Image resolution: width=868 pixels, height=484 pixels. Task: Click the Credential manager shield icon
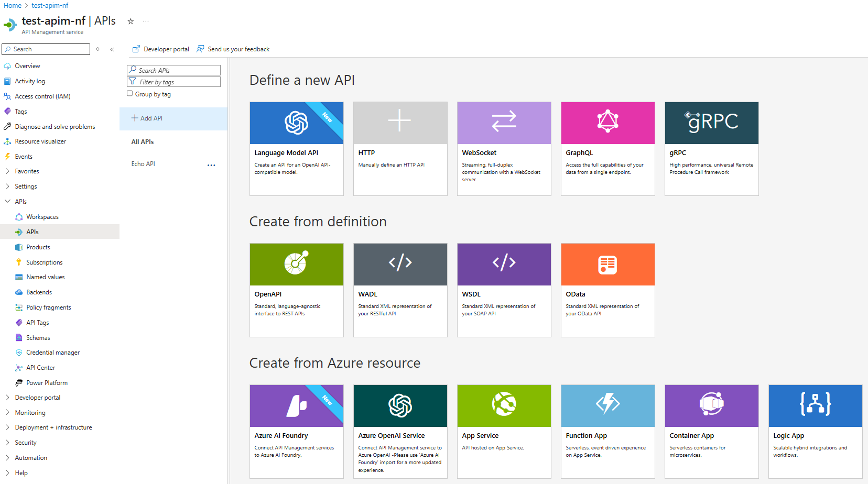19,353
